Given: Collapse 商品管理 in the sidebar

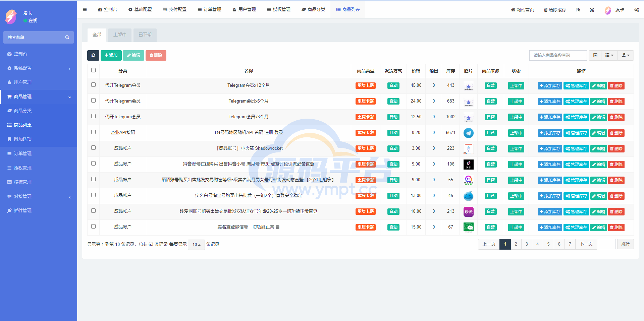Looking at the screenshot, I should 39,97.
